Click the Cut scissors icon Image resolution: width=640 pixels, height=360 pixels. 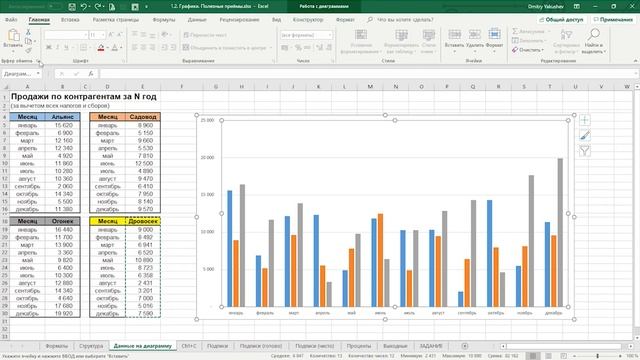[x=28, y=32]
